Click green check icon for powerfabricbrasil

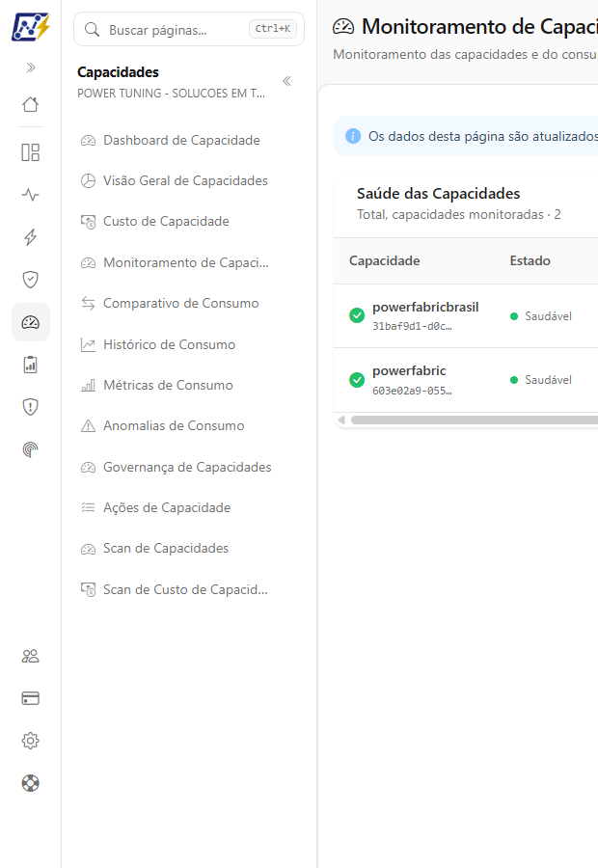click(x=357, y=315)
